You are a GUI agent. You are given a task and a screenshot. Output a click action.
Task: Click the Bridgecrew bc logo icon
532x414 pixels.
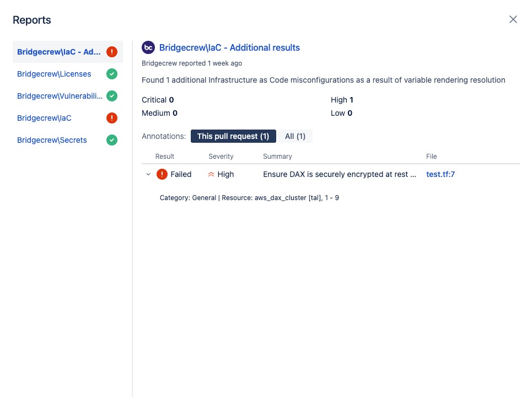pyautogui.click(x=148, y=47)
